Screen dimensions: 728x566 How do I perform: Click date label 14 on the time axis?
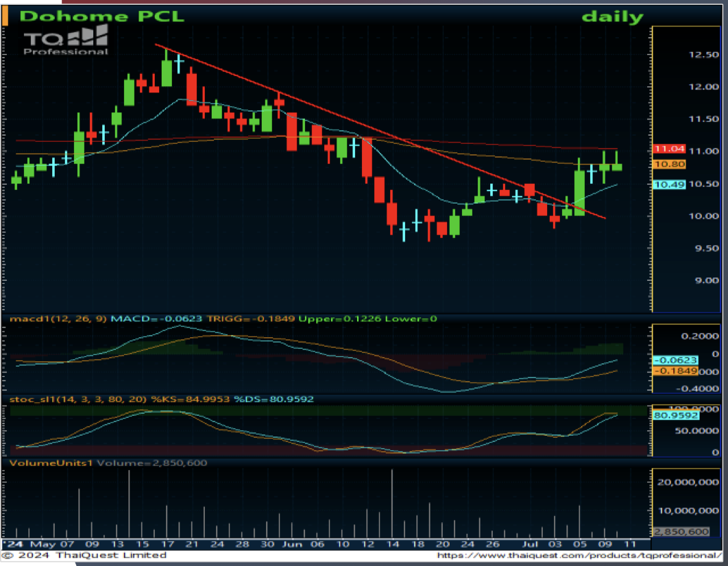(393, 544)
